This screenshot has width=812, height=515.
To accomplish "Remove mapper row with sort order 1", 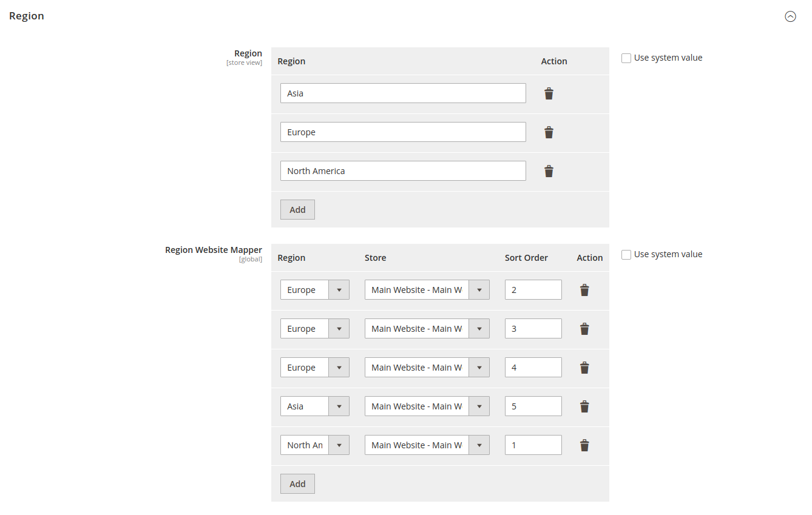I will 584,445.
